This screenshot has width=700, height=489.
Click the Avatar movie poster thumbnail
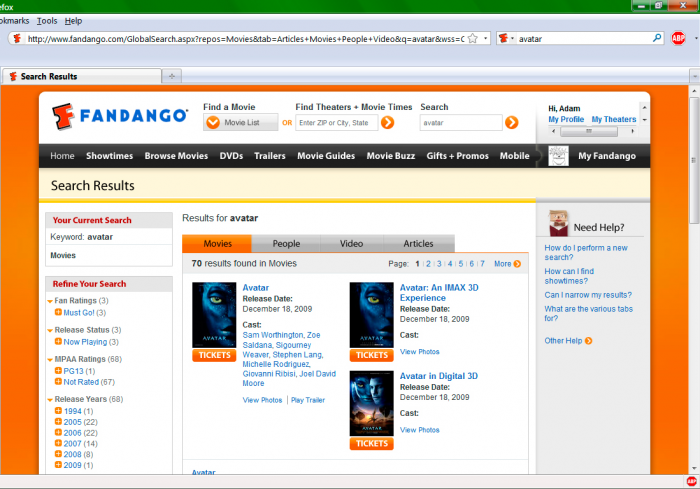click(x=214, y=315)
